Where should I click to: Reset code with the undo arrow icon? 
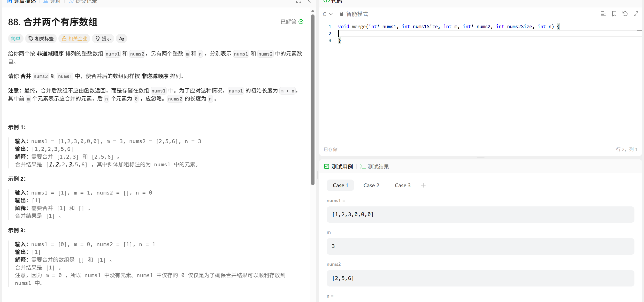625,14
